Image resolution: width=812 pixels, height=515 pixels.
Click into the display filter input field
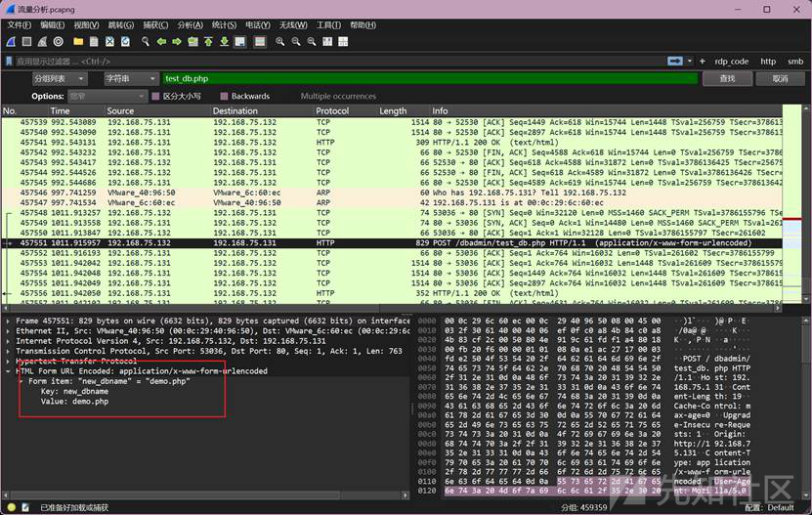pos(339,62)
